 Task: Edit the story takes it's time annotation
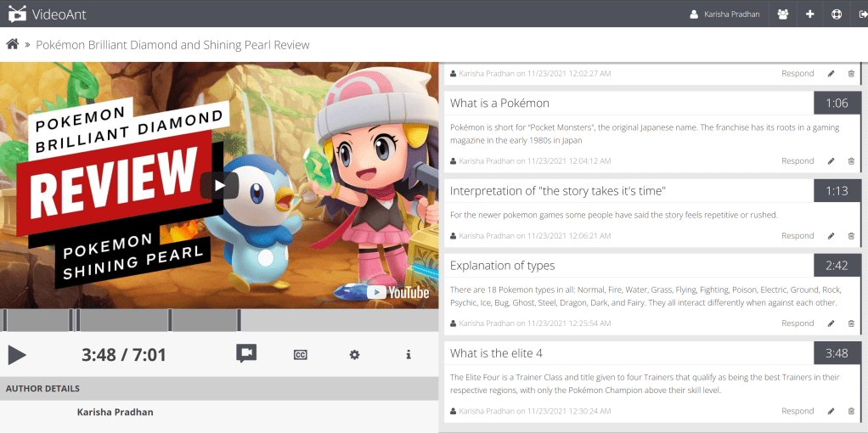[831, 236]
